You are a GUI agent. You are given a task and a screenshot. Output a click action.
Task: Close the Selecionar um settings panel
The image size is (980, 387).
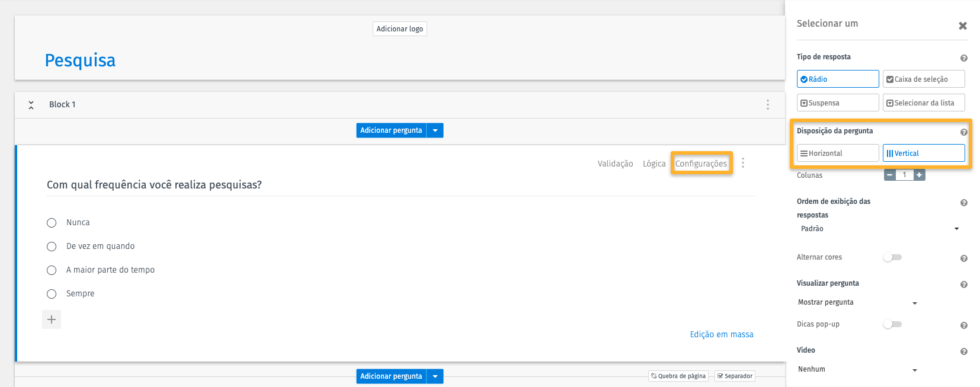pyautogui.click(x=963, y=25)
